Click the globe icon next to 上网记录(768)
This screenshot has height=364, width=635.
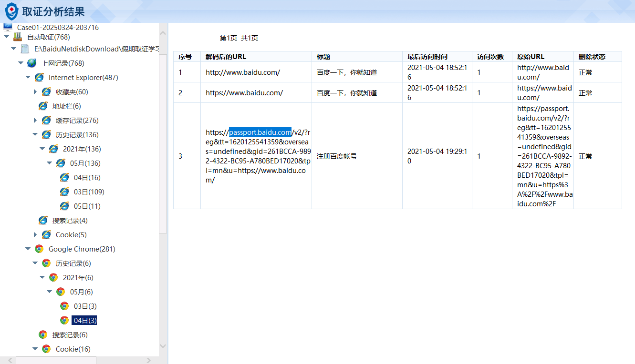pos(32,63)
